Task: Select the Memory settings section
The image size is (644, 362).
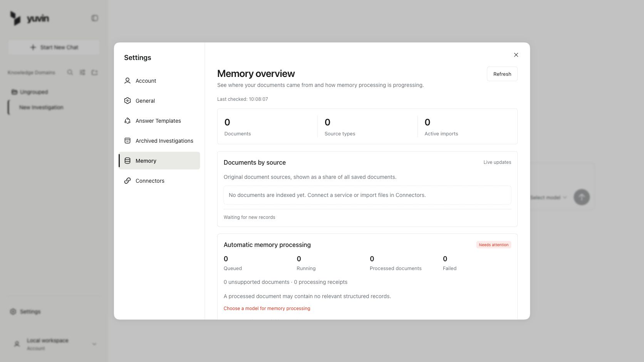Action: (x=159, y=161)
